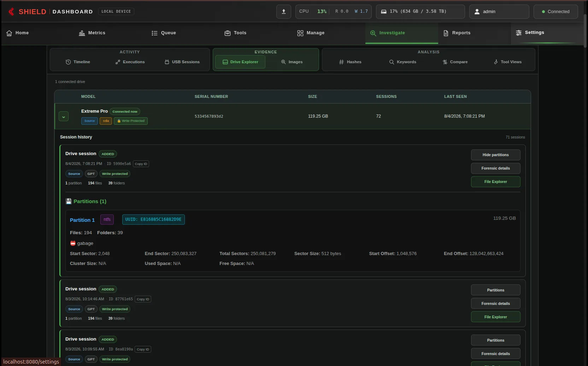Viewport: 588px width, 366px height.
Task: Copy ID of session 8ea8190a
Action: point(143,349)
